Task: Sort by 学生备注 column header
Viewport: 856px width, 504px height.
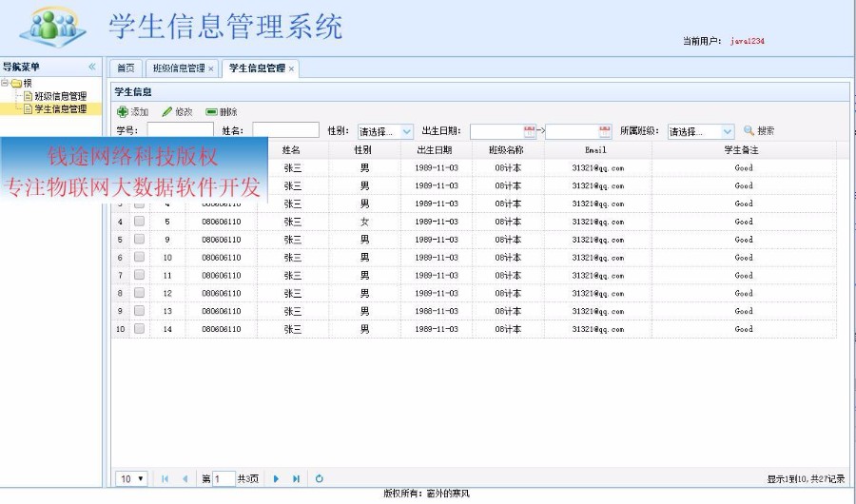Action: pos(742,149)
